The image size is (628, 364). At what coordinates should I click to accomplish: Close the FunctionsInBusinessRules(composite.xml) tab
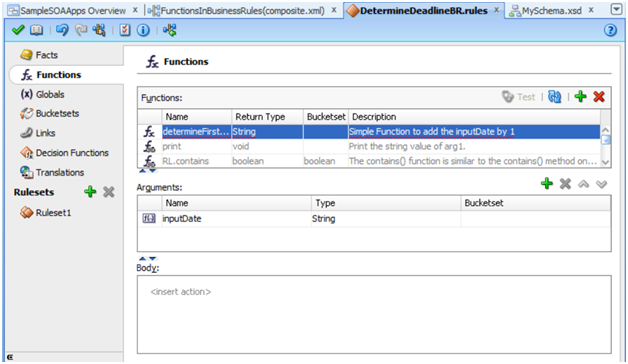(334, 10)
